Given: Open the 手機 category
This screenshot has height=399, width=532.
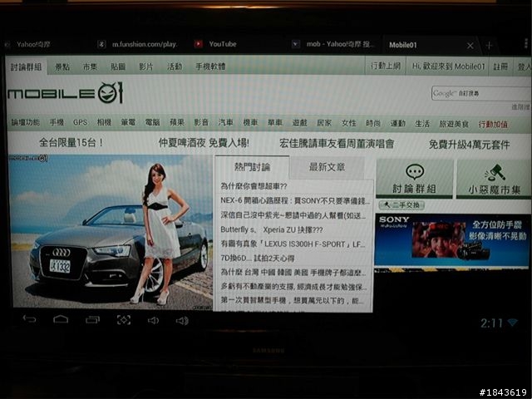Looking at the screenshot, I should (x=57, y=122).
